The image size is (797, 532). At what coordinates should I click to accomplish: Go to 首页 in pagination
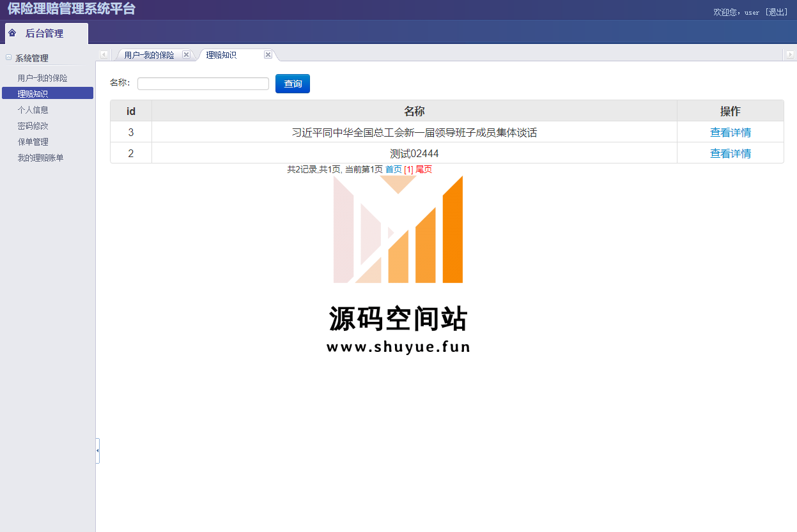[x=394, y=169]
